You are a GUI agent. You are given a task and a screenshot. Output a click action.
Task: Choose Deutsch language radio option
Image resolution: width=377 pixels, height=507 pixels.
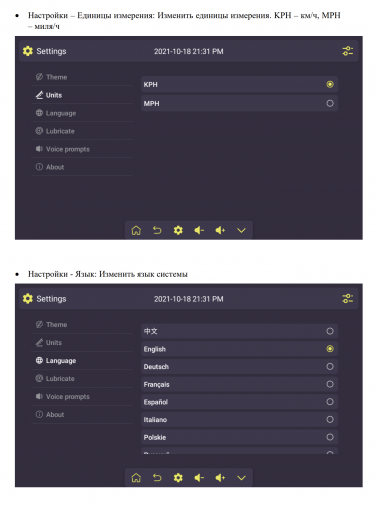[x=330, y=367]
